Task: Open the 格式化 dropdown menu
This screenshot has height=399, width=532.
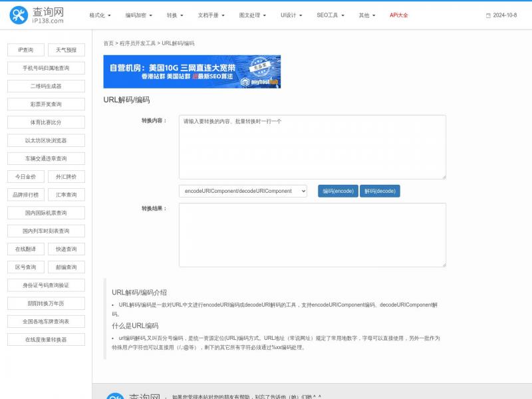Action: (100, 15)
